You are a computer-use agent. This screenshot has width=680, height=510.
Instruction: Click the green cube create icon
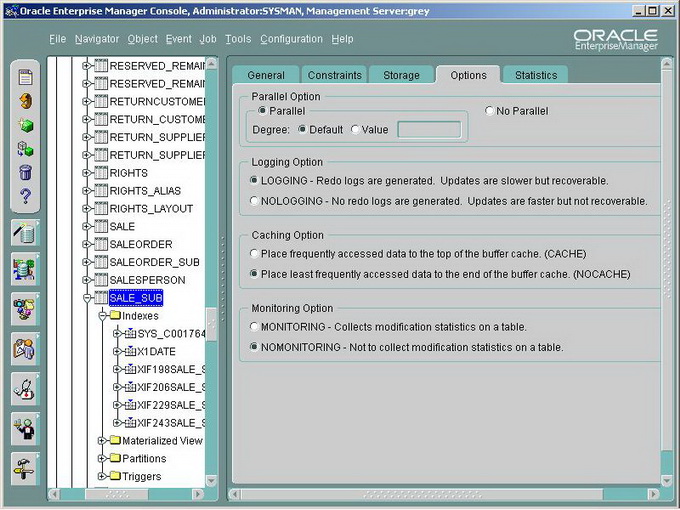(x=26, y=126)
